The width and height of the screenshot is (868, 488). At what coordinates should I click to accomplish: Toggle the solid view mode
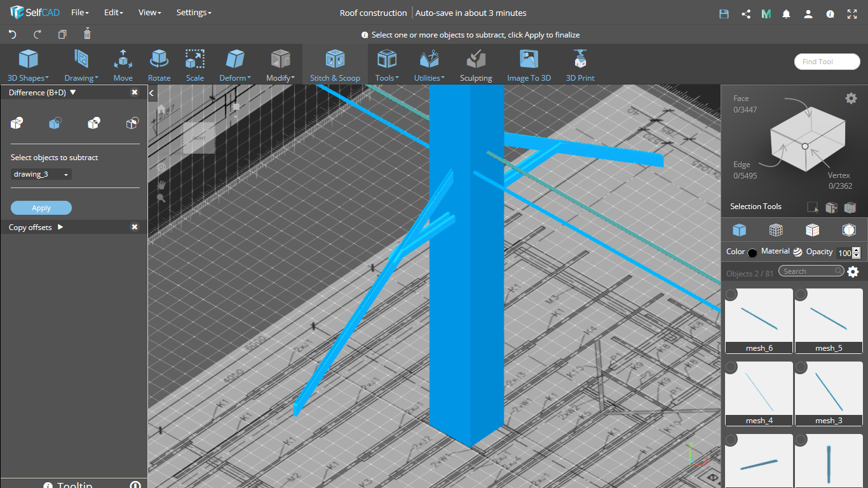click(739, 230)
